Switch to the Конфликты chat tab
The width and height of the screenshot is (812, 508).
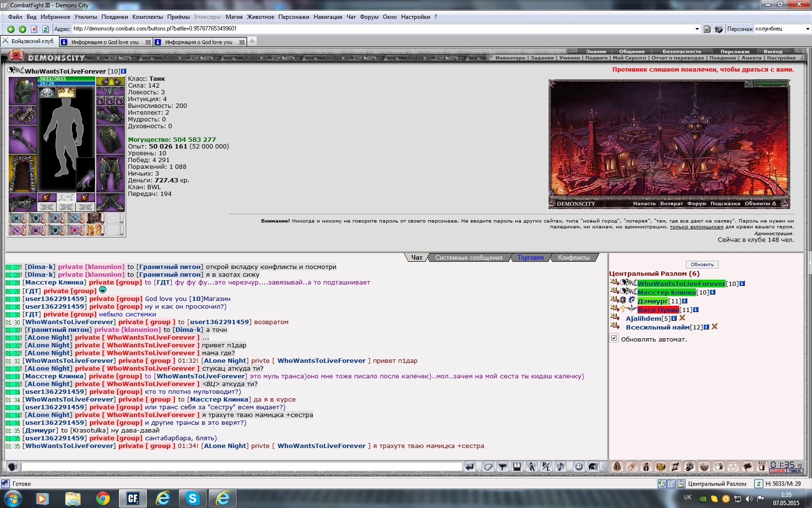coord(574,258)
